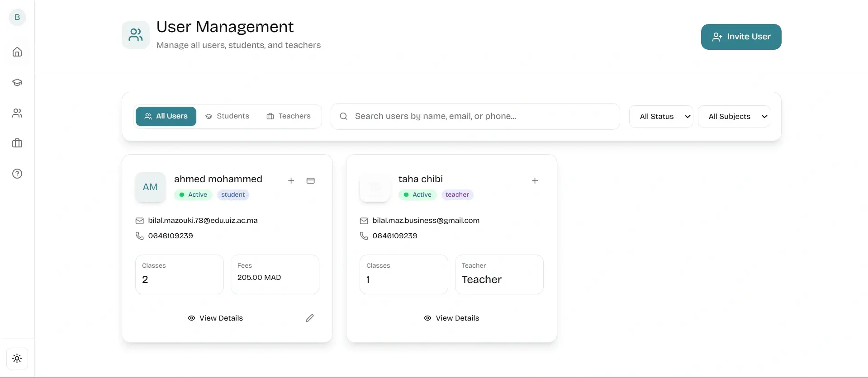Open the users icon in sidebar
868x378 pixels.
pos(17,113)
